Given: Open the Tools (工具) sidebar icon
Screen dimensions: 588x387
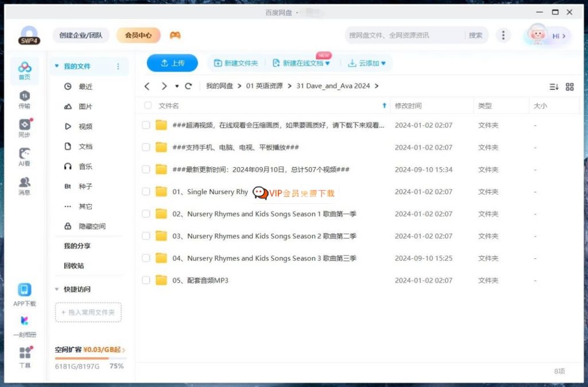Looking at the screenshot, I should [x=25, y=357].
